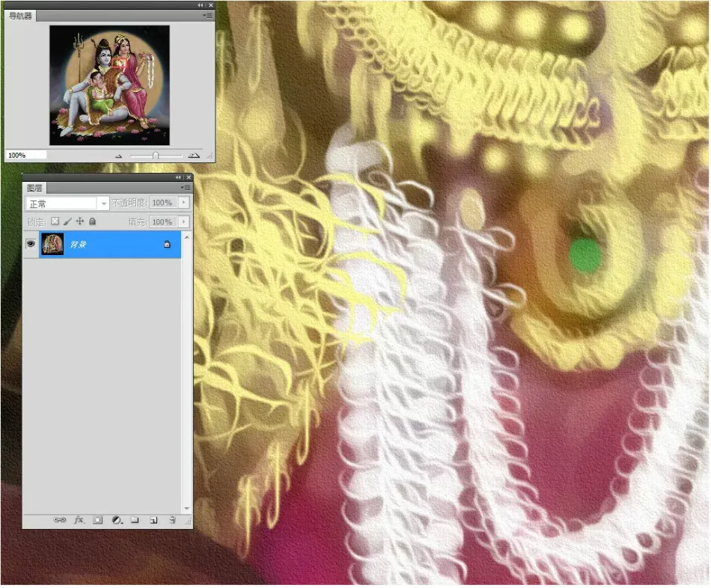Screen dimensions: 711x588
Task: Collapse the Navigator panel to icons
Action: pos(201,5)
